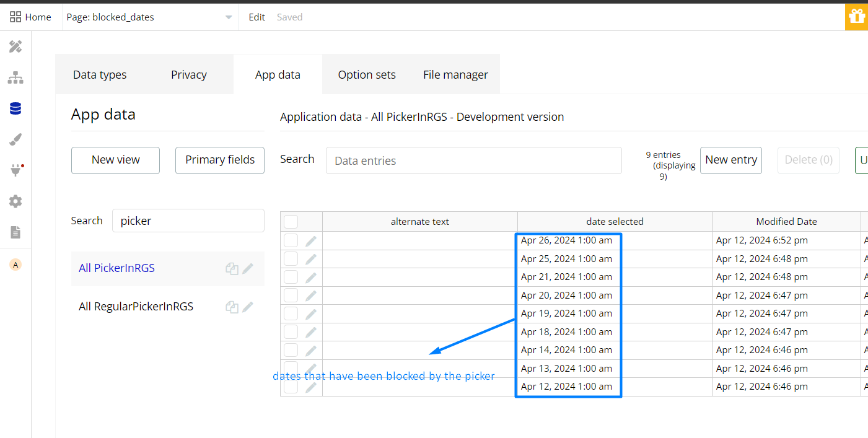The width and height of the screenshot is (868, 438).
Task: Expand the Page: blocked_dates dropdown
Action: click(229, 17)
